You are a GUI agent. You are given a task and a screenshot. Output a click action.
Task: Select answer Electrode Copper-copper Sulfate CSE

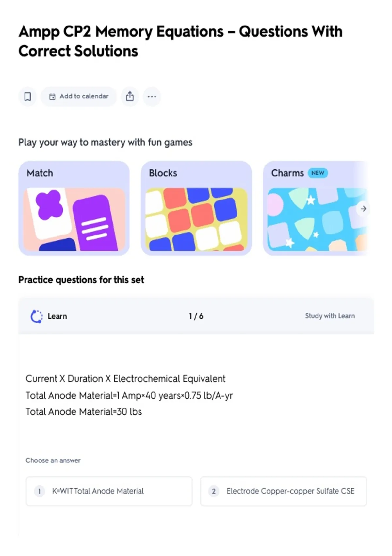[284, 491]
